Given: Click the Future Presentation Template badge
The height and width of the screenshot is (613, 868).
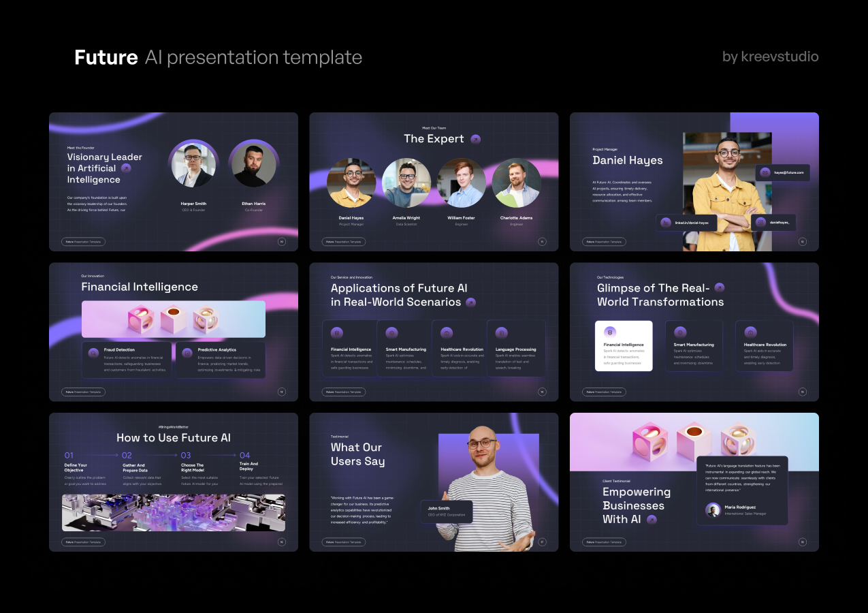Looking at the screenshot, I should click(82, 241).
